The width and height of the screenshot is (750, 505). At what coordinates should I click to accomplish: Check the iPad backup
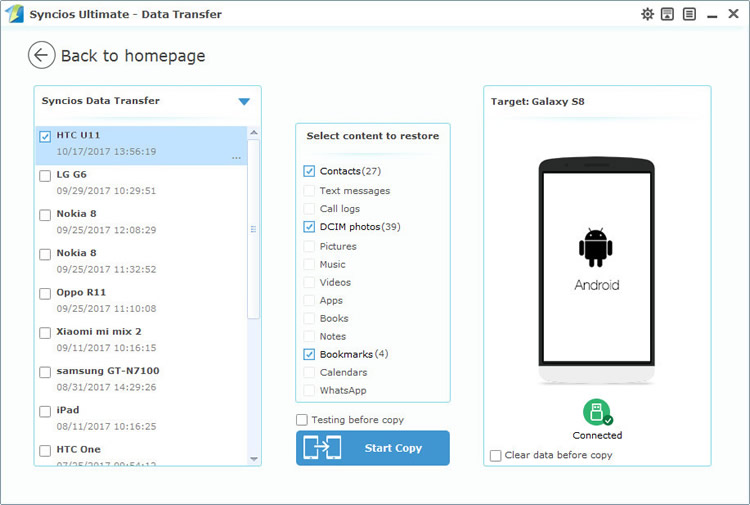coord(45,411)
